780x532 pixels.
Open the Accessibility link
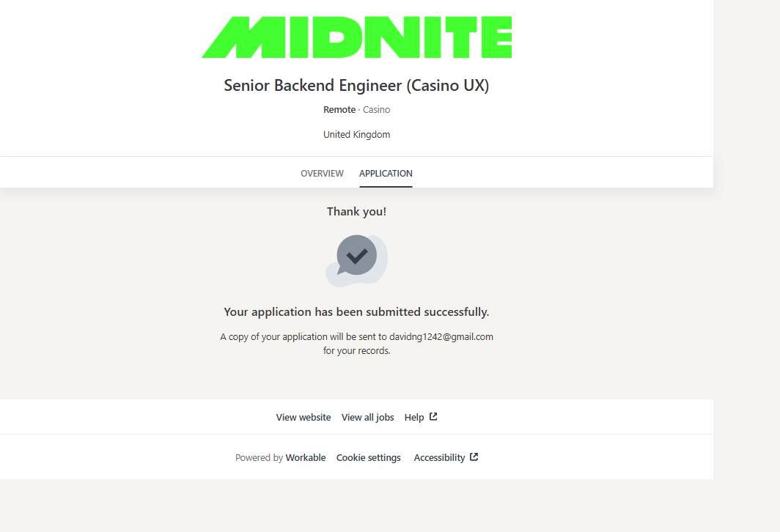click(x=439, y=458)
